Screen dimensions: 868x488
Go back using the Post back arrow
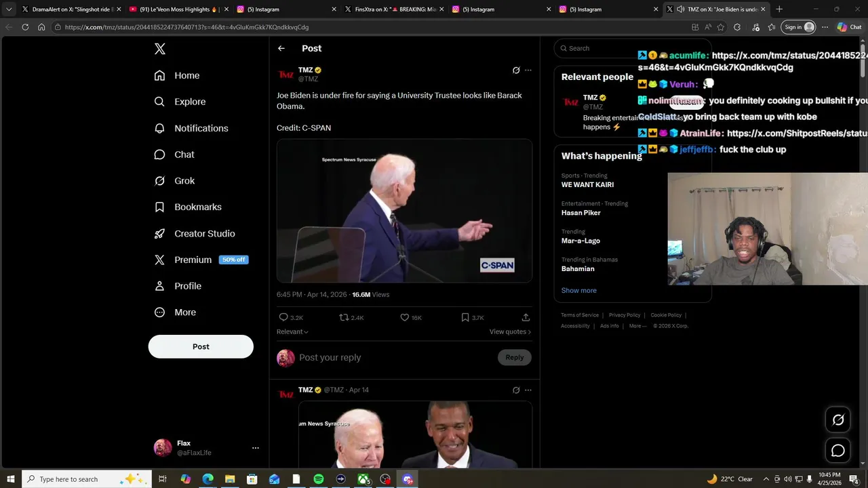coord(281,48)
